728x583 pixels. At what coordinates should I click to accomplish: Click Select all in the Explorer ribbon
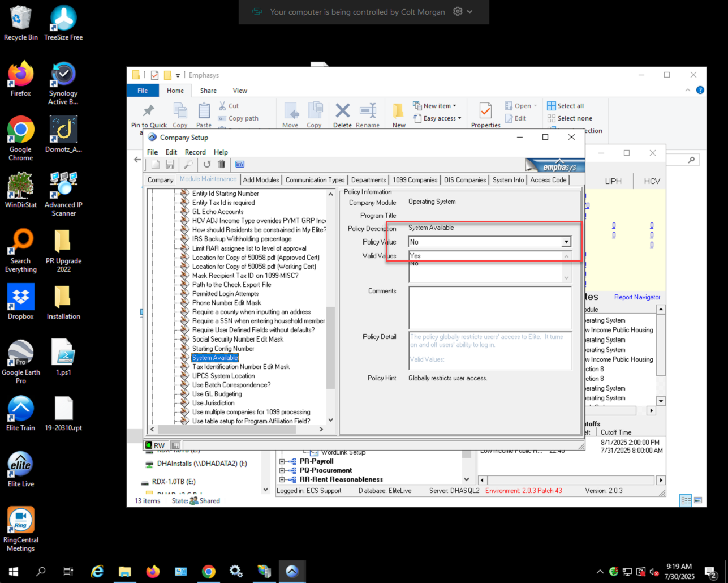click(566, 106)
